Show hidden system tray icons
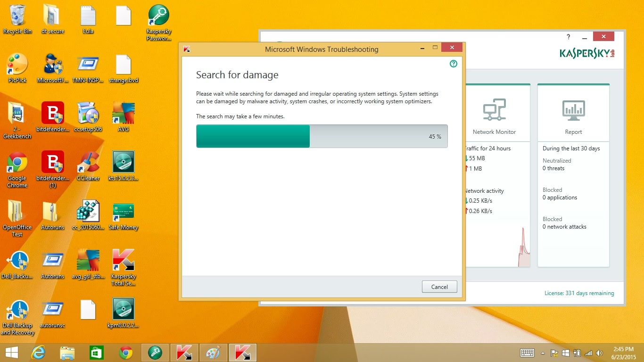The image size is (644, 362). 543,353
